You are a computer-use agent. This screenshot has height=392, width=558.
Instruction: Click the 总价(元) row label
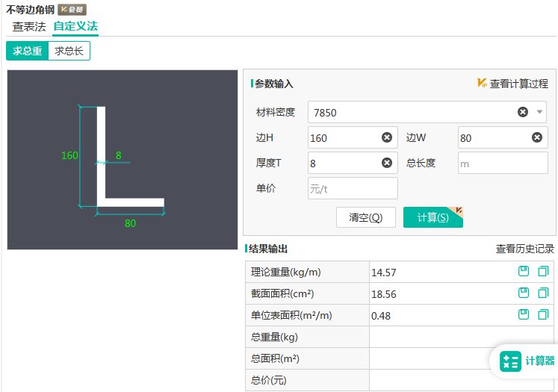coord(269,380)
